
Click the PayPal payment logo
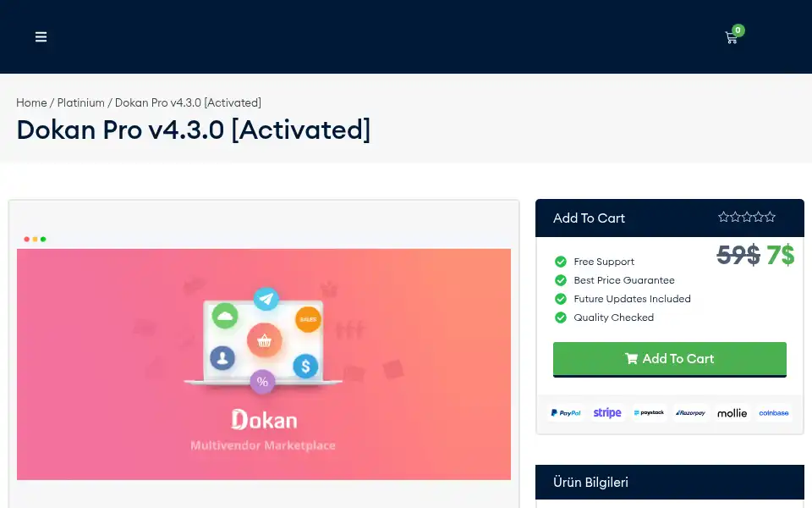tap(566, 413)
